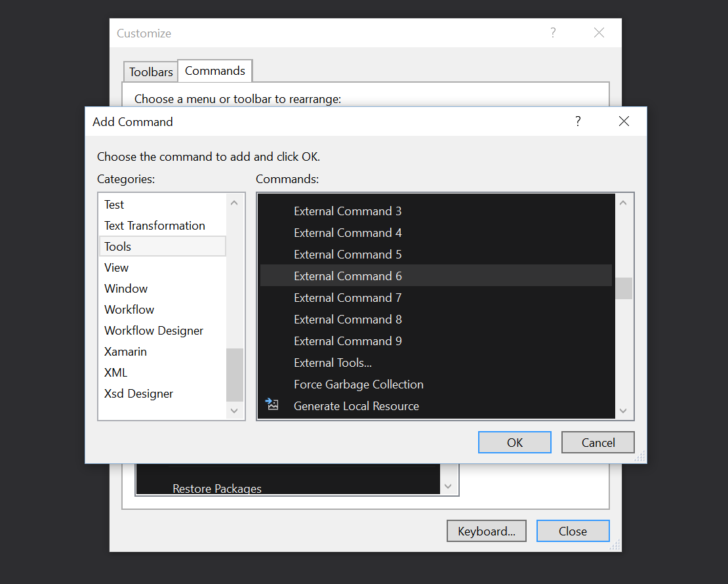Click the Commands list scrollbar thumb
This screenshot has width=728, height=584.
[x=624, y=289]
